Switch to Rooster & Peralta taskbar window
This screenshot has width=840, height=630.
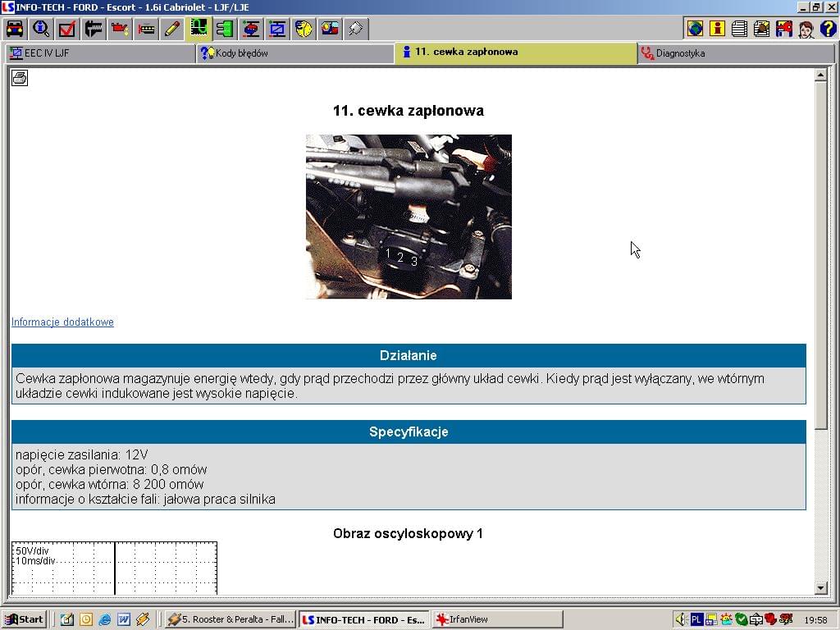click(230, 619)
